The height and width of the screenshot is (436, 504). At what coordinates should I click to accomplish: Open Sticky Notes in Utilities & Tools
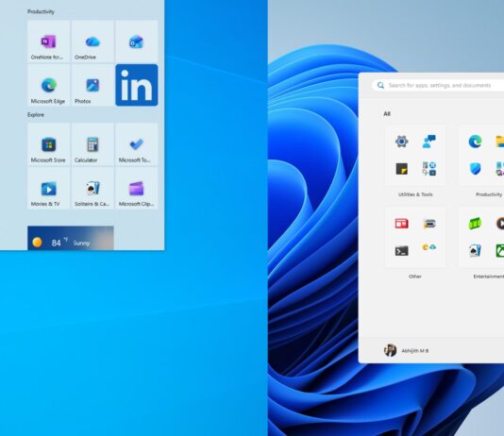(401, 169)
